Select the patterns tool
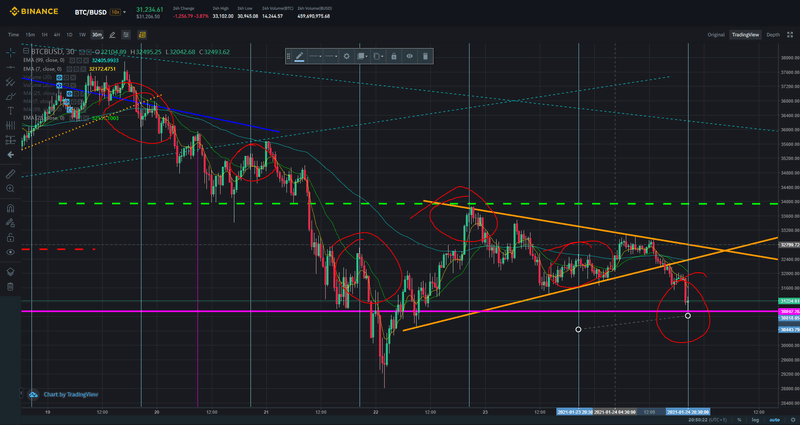This screenshot has width=800, height=425. pos(10,126)
